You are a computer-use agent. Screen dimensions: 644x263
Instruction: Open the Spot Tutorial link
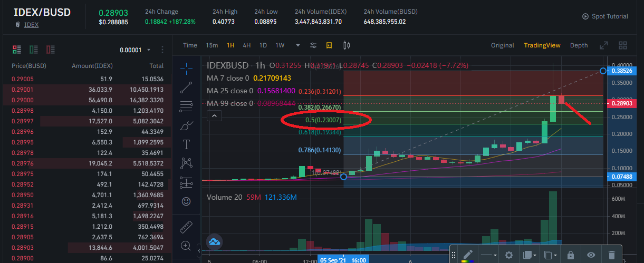click(x=605, y=16)
